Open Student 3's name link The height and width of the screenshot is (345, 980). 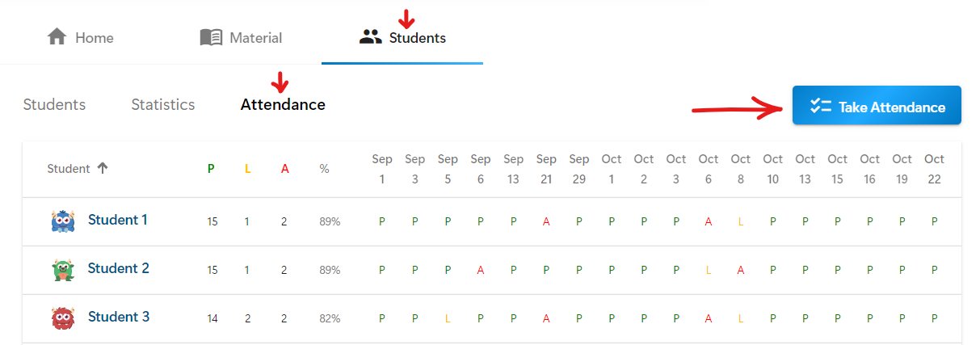119,317
